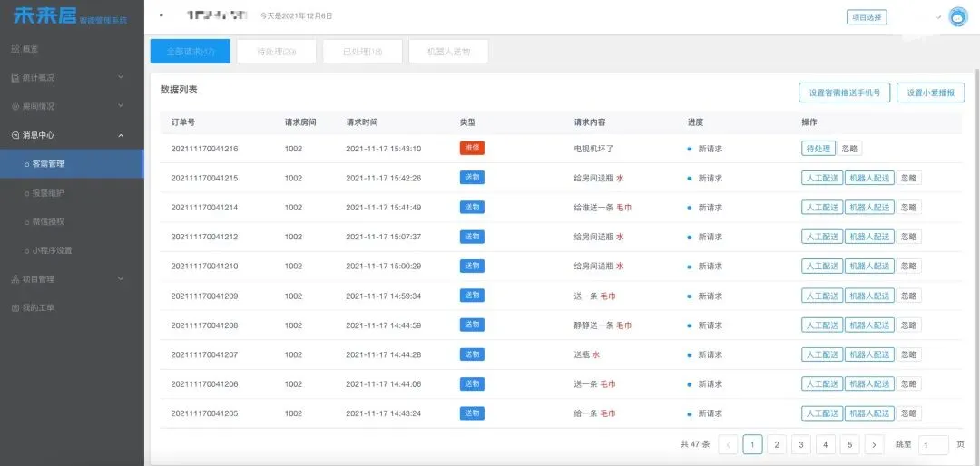This screenshot has height=466, width=980.
Task: Select page 5 in pagination
Action: tap(849, 445)
